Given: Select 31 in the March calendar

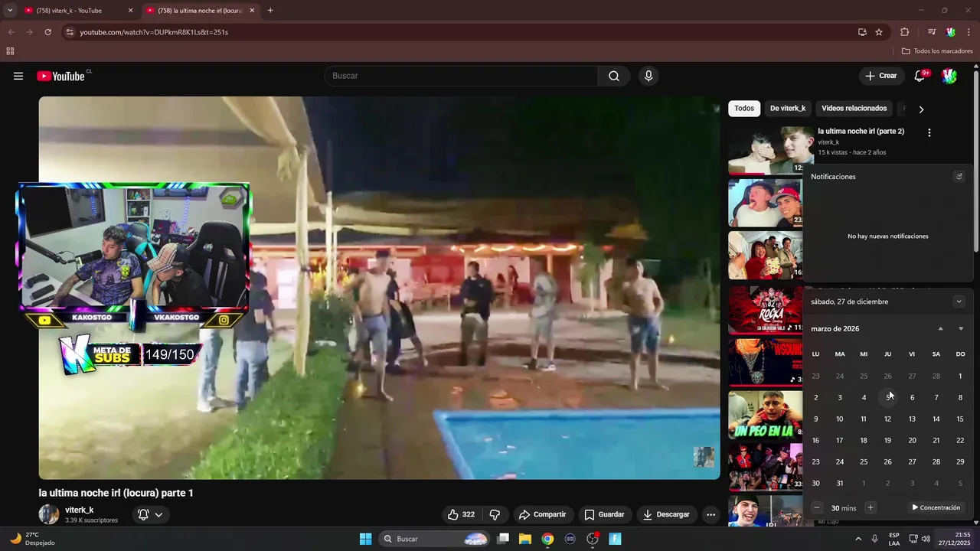Looking at the screenshot, I should click(x=840, y=483).
